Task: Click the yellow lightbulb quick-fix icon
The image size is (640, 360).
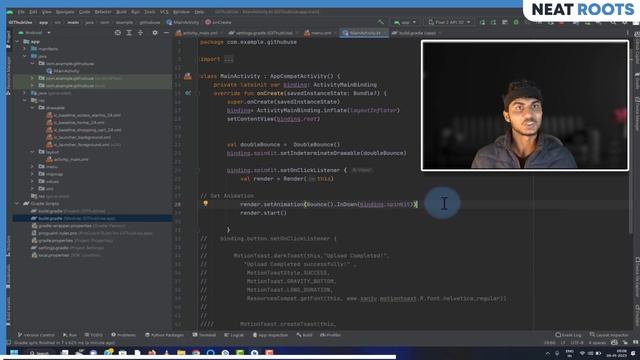Action: pyautogui.click(x=206, y=203)
